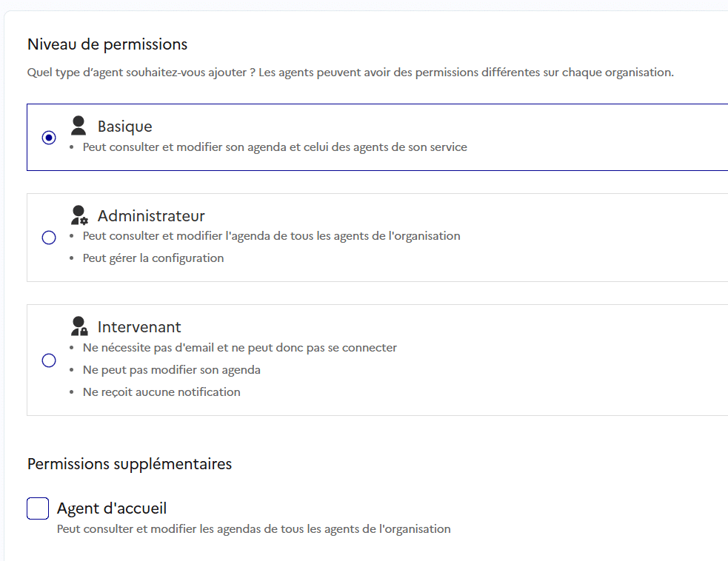This screenshot has width=728, height=561.
Task: Click "Ne peut pas modifier son agenda" line
Action: (171, 370)
